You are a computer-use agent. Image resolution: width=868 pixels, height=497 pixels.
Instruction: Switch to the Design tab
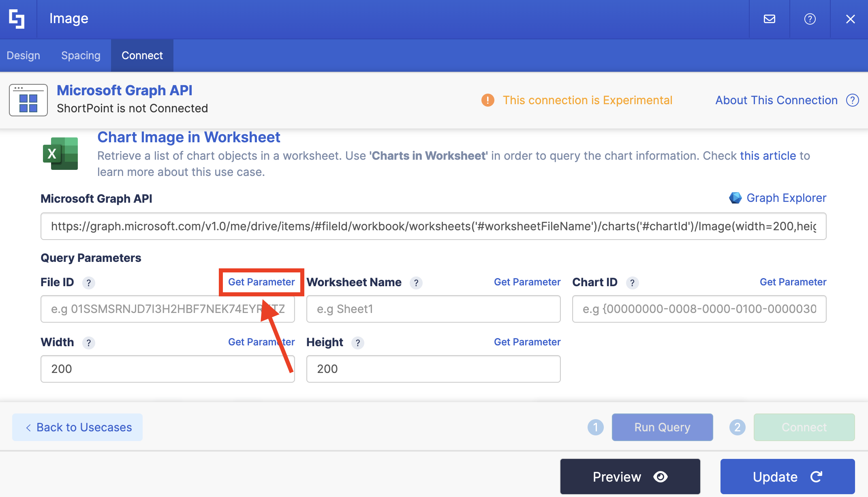click(x=24, y=56)
